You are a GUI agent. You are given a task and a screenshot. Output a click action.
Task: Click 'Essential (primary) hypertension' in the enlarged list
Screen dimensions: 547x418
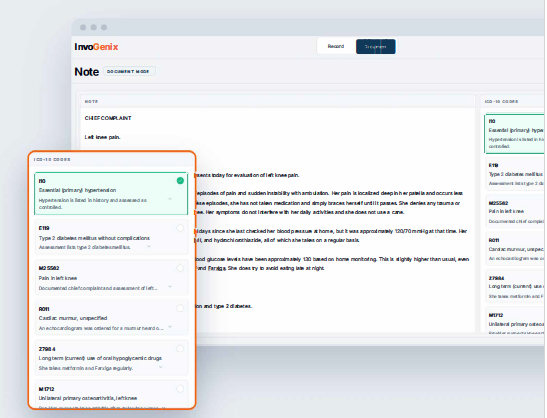(77, 190)
